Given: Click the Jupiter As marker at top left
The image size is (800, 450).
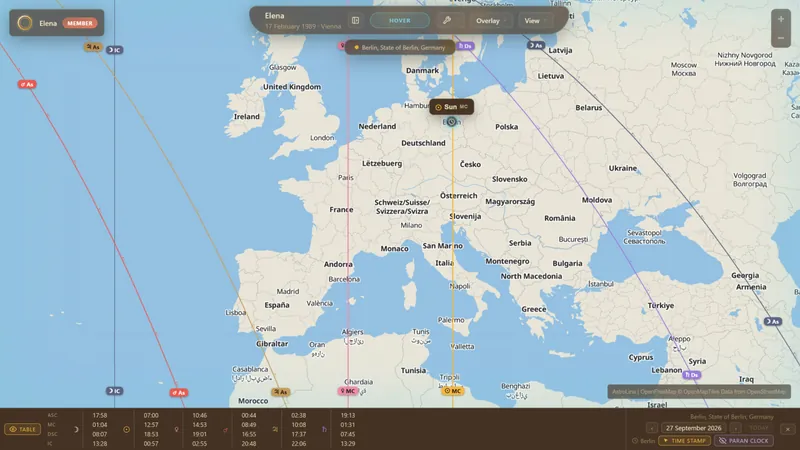Looking at the screenshot, I should pyautogui.click(x=93, y=47).
